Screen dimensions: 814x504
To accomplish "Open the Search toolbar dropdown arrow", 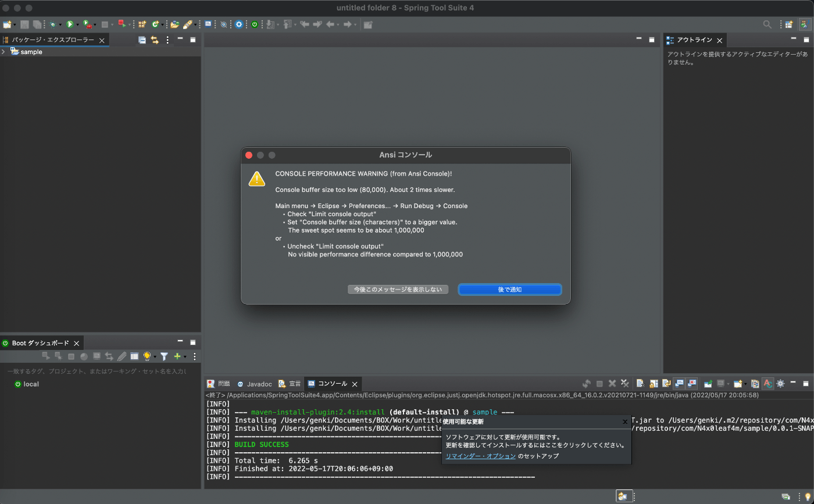I will 195,25.
